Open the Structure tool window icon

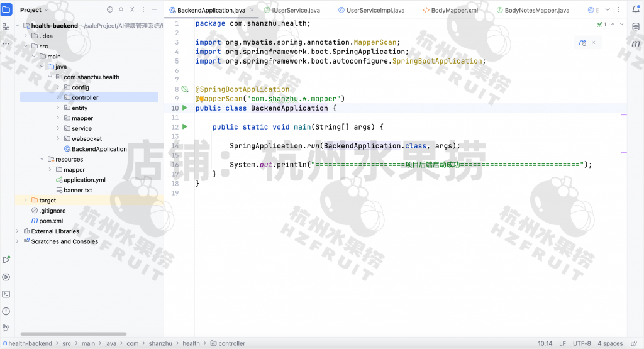coord(6,26)
